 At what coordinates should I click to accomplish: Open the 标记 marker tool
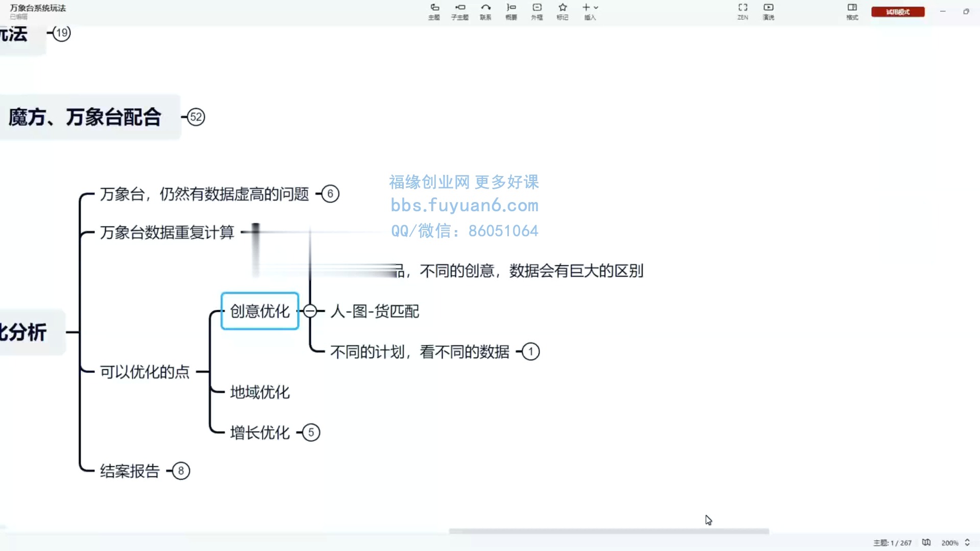pos(562,11)
